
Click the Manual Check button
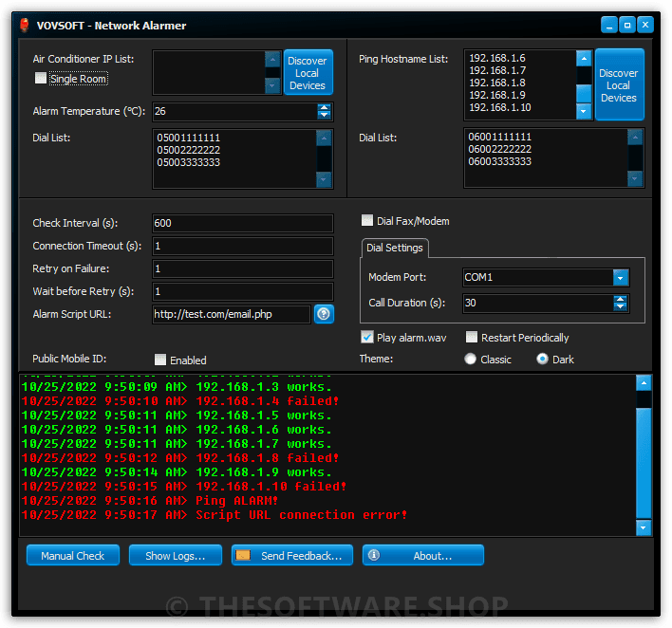[73, 555]
